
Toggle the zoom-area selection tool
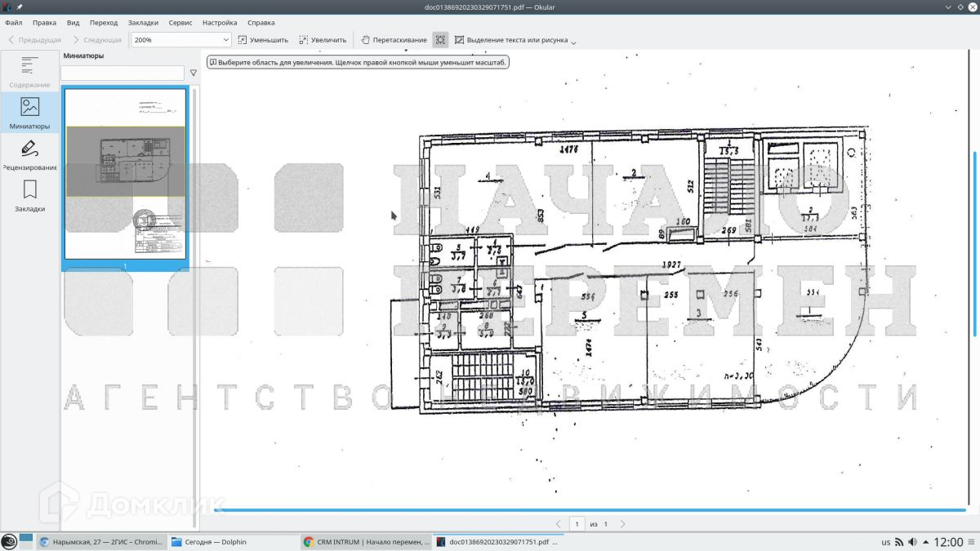pyautogui.click(x=440, y=39)
